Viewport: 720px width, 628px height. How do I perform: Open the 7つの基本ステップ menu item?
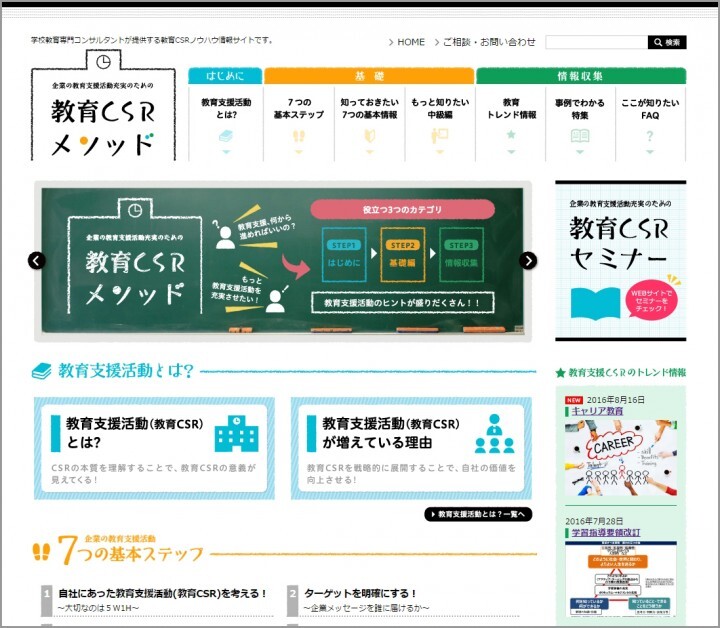tap(299, 124)
